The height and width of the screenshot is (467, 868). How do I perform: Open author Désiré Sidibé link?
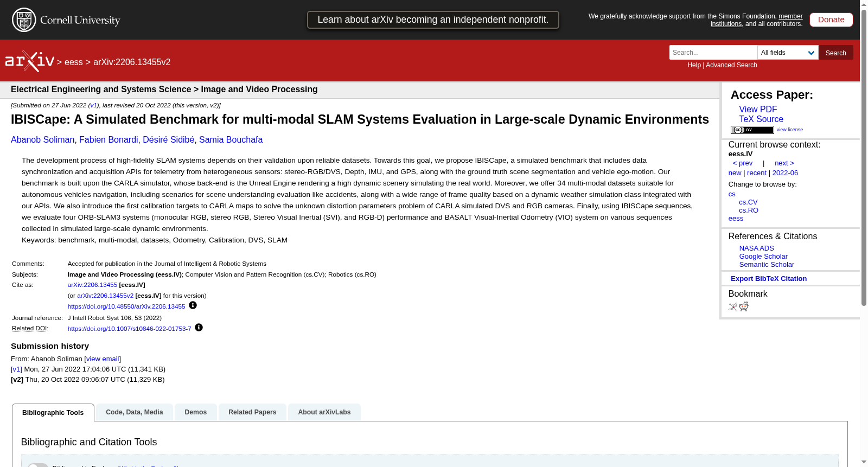tap(169, 139)
